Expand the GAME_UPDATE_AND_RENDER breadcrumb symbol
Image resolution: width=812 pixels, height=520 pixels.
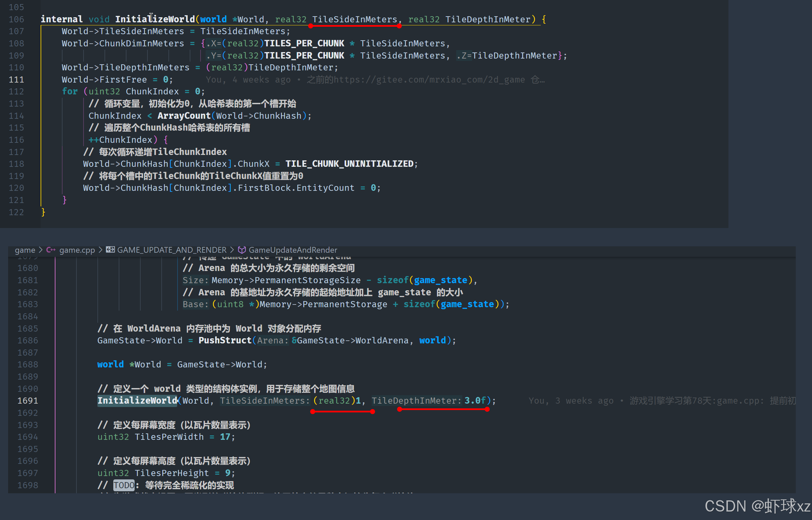[172, 250]
